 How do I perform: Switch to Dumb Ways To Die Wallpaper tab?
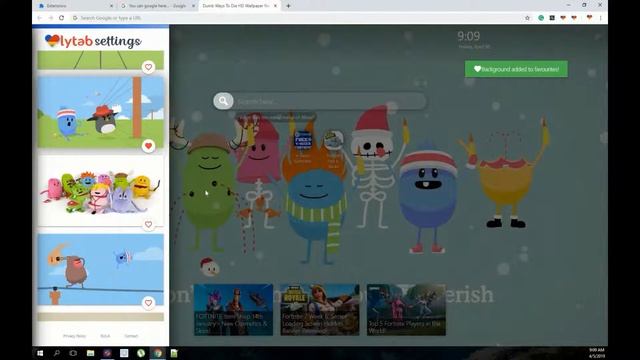click(x=240, y=6)
